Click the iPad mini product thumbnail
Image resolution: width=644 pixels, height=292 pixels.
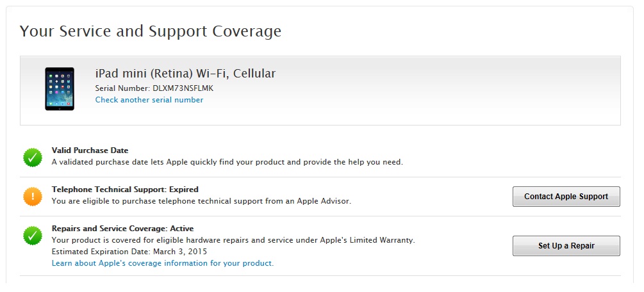point(59,89)
